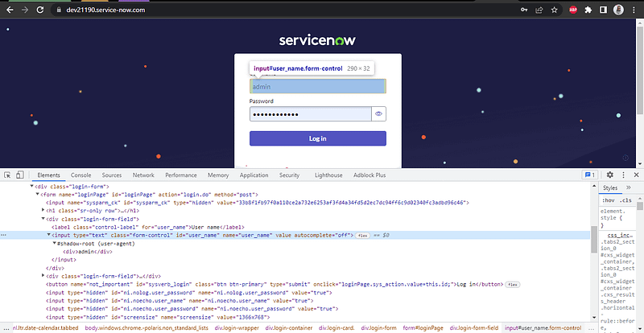Click the browser back arrow
The width and height of the screenshot is (644, 333).
pos(10,10)
